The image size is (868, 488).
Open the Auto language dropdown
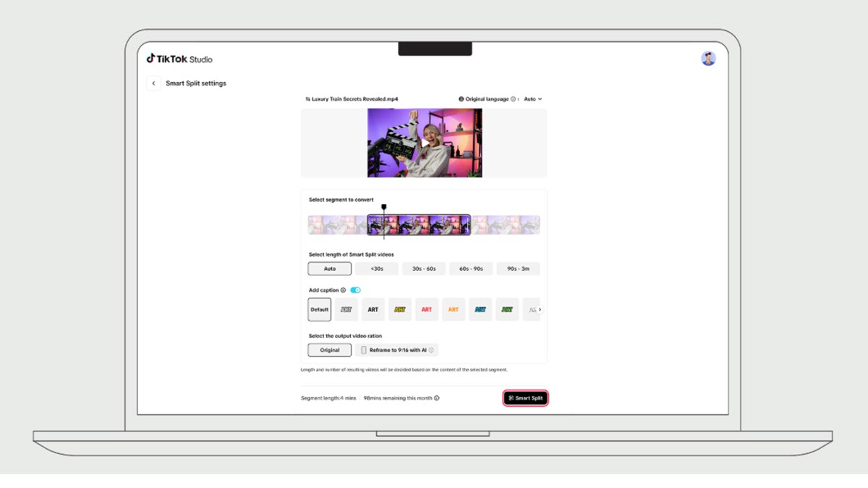pos(533,99)
